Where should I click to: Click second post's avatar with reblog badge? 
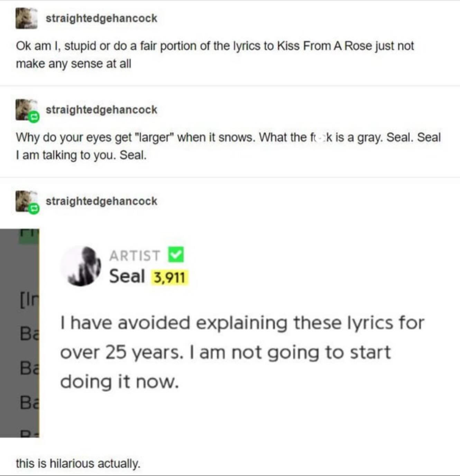pyautogui.click(x=27, y=110)
